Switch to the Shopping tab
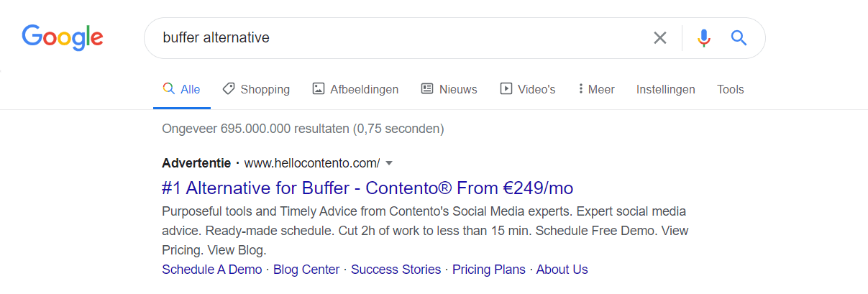 (x=256, y=89)
